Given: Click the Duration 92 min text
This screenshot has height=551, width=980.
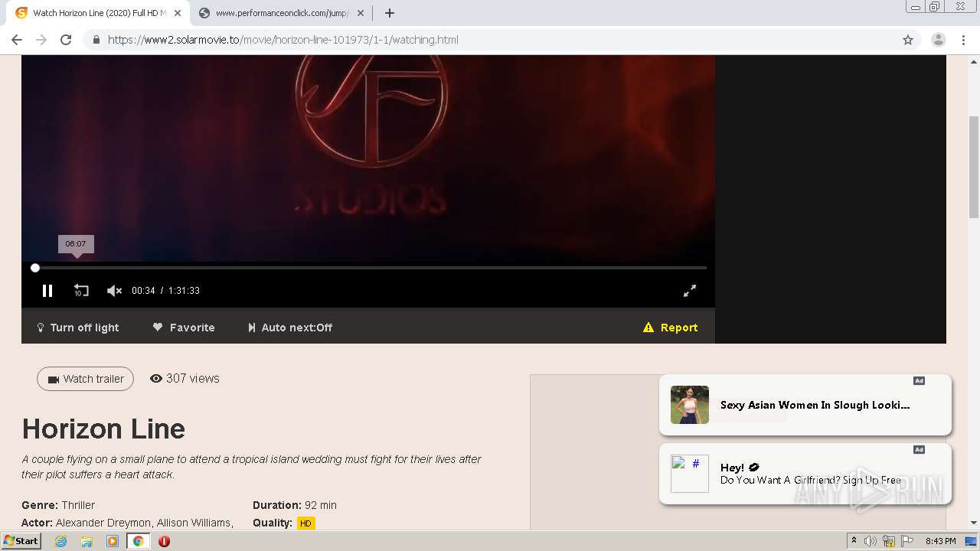Looking at the screenshot, I should click(x=295, y=505).
